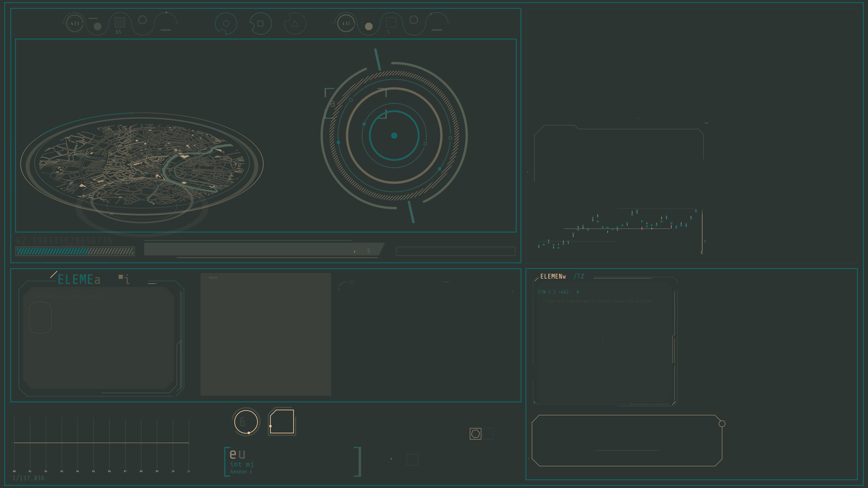Click the round knob labeled 6
The height and width of the screenshot is (488, 868).
tap(246, 422)
